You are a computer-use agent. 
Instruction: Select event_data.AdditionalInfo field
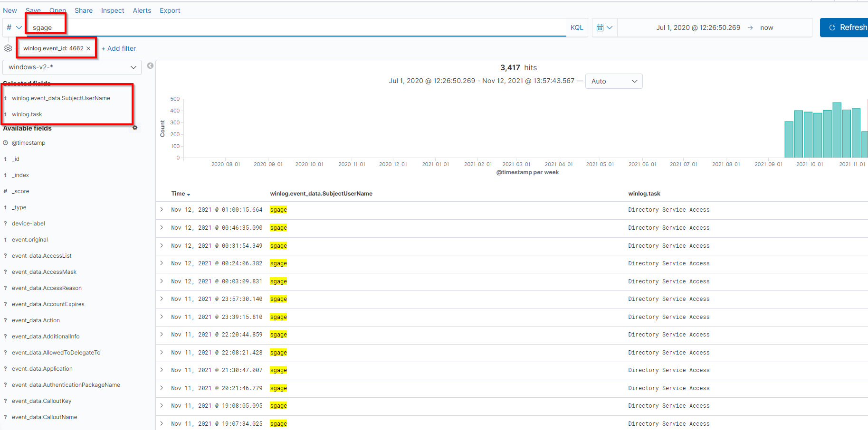point(46,337)
